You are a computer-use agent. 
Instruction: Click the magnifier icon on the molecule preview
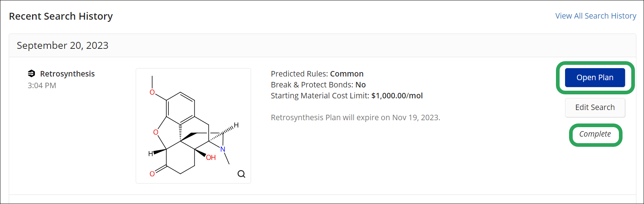(x=241, y=174)
